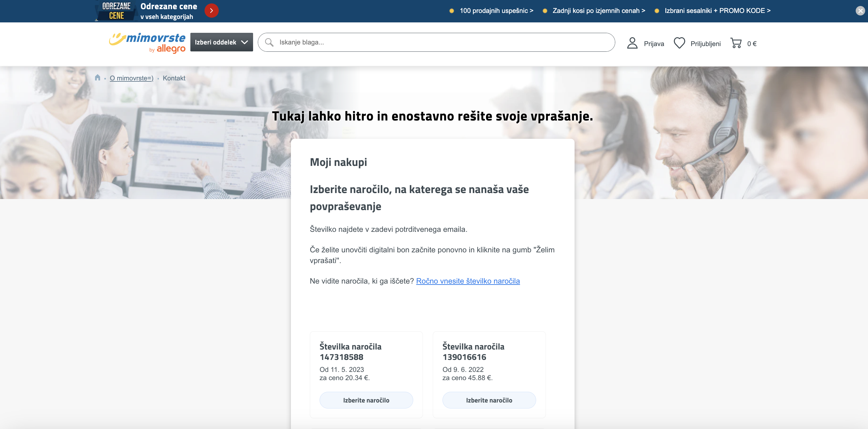
Task: Click the 0 € cart total
Action: click(x=752, y=44)
